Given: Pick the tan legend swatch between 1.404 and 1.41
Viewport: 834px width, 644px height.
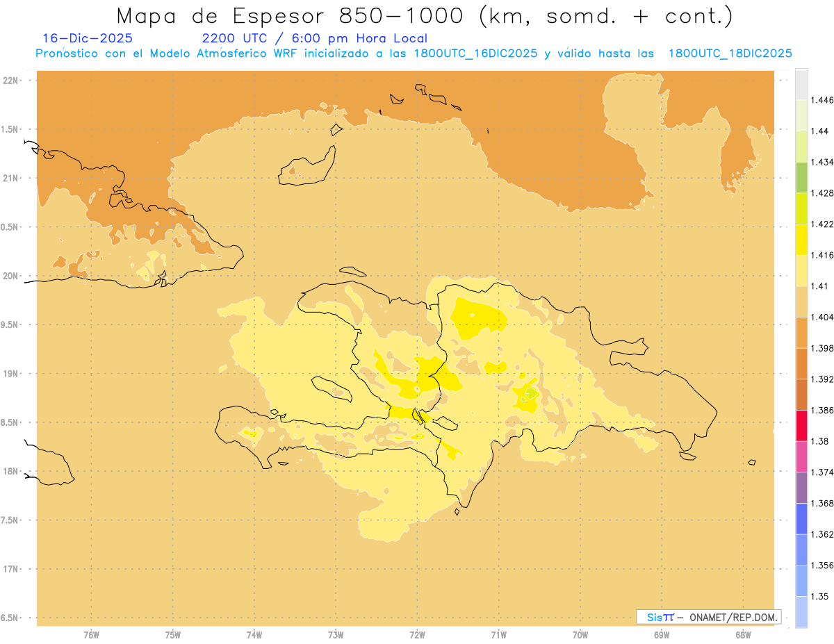Looking at the screenshot, I should click(801, 302).
